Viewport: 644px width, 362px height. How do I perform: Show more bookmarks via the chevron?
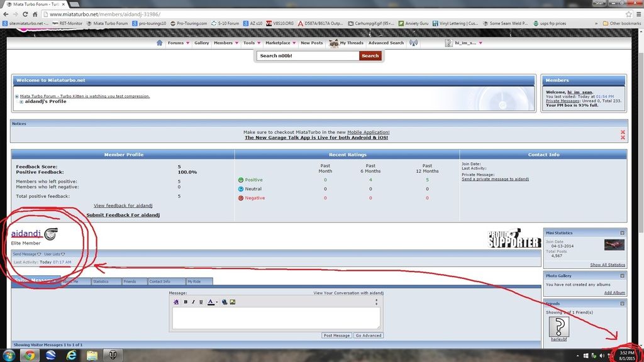[596, 23]
